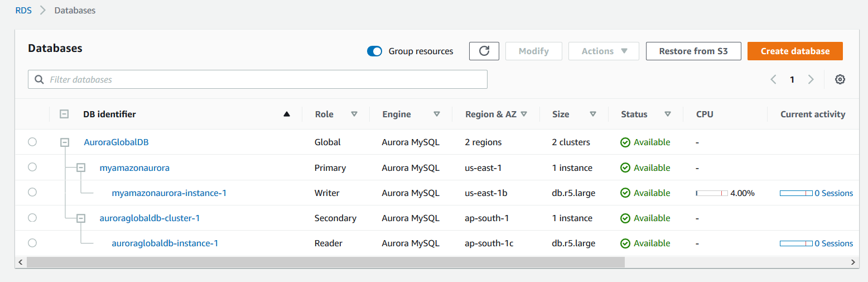Click next page arrow in pagination
This screenshot has width=868, height=282.
point(811,79)
